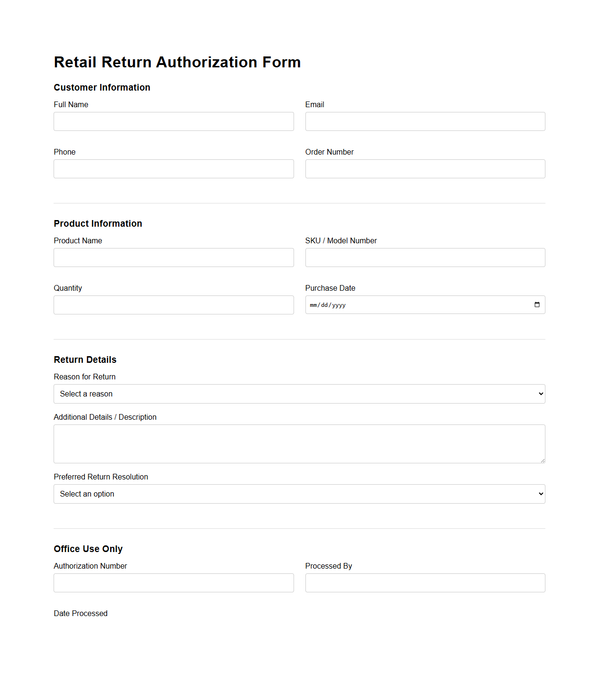Click the Email input field
This screenshot has width=599, height=700.
pyautogui.click(x=425, y=121)
